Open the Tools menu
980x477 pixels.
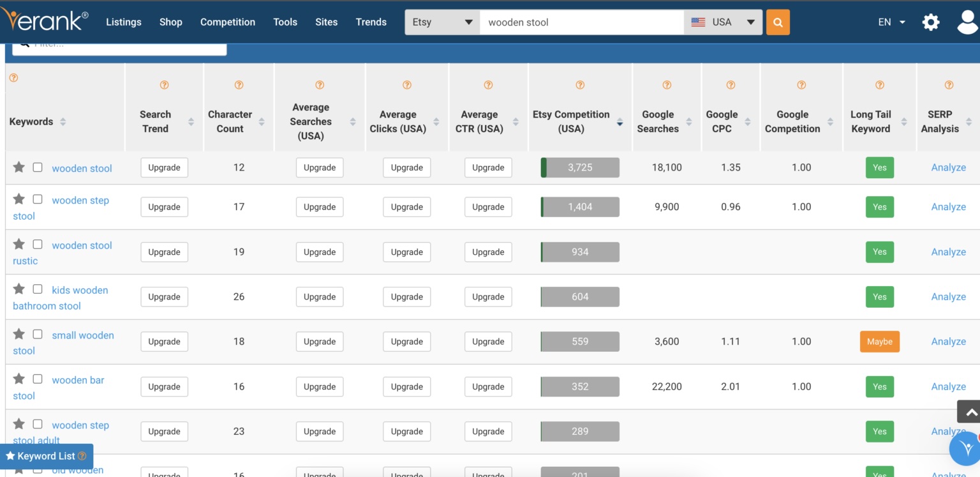click(285, 22)
